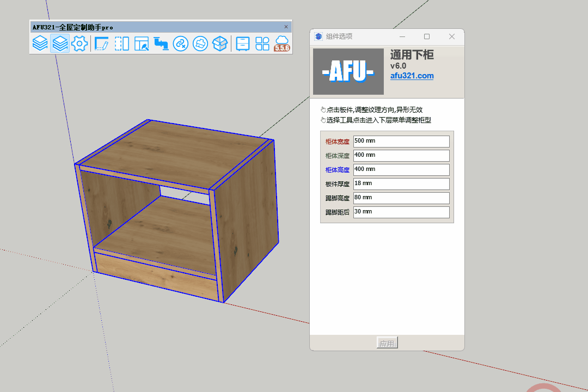Click the highlighted second layers icon

(60, 43)
